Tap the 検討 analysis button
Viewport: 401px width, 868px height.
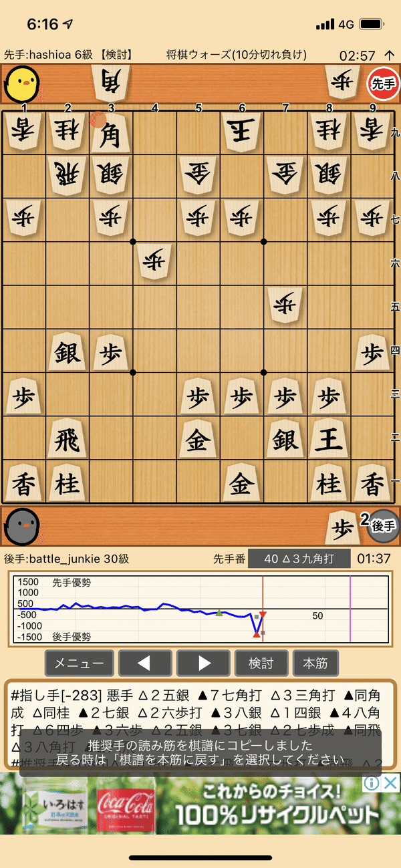point(261,664)
